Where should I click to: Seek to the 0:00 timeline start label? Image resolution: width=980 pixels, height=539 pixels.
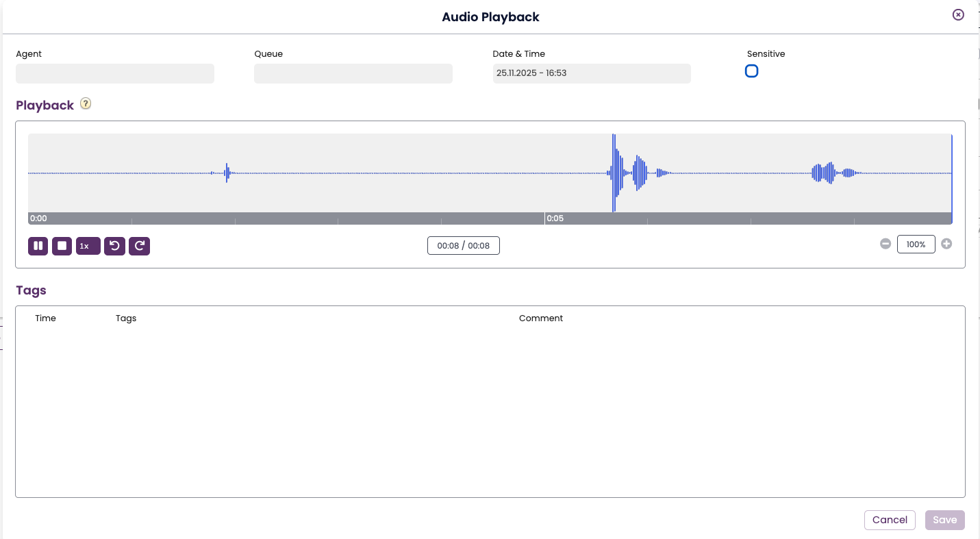[x=38, y=218]
